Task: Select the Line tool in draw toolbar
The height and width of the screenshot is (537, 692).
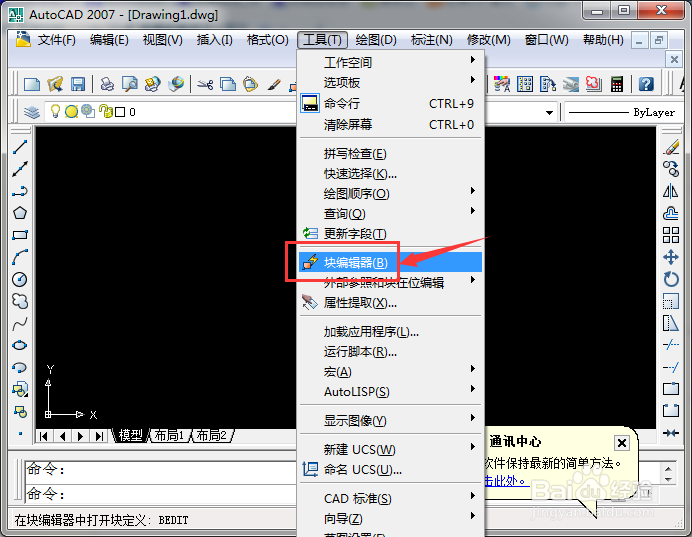Action: (x=19, y=147)
